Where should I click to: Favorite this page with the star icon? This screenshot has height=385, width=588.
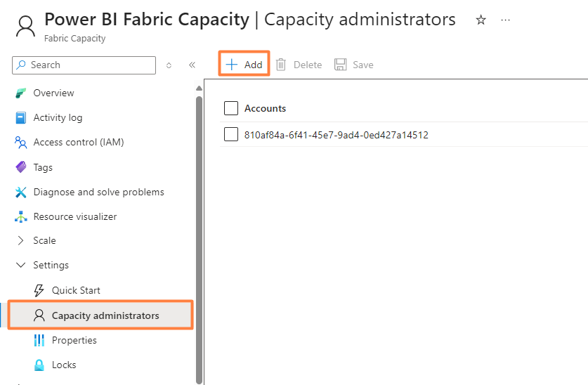[x=481, y=20]
